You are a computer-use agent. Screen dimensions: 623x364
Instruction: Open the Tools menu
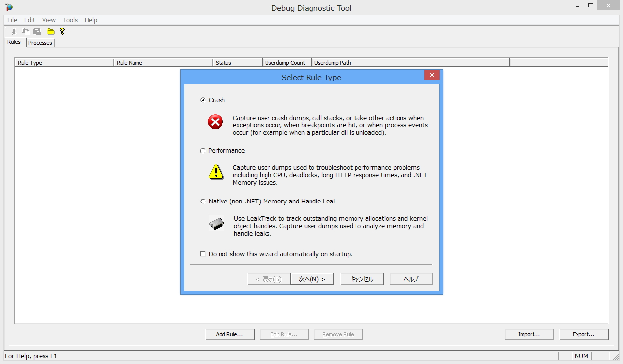(x=70, y=20)
